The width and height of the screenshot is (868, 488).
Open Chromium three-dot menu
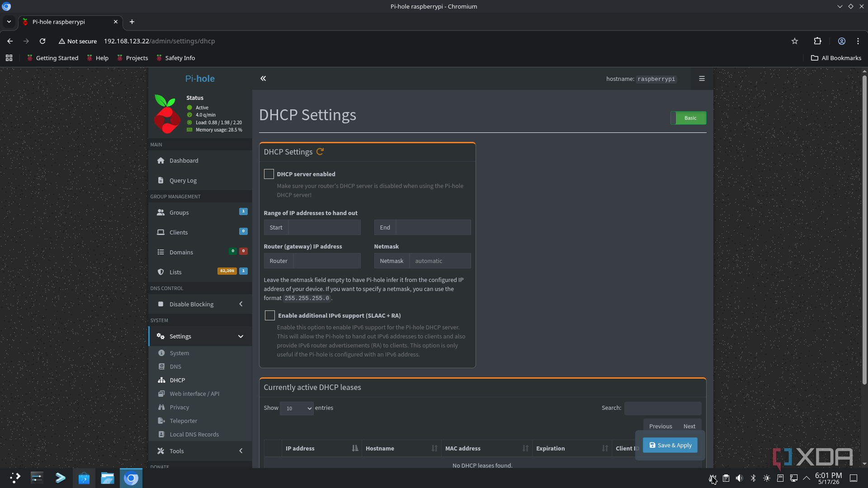858,41
